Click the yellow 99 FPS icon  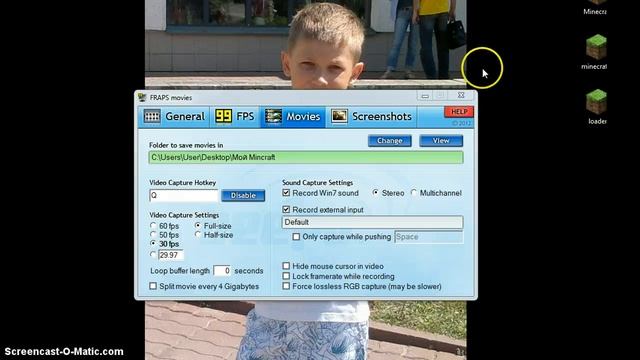point(223,116)
